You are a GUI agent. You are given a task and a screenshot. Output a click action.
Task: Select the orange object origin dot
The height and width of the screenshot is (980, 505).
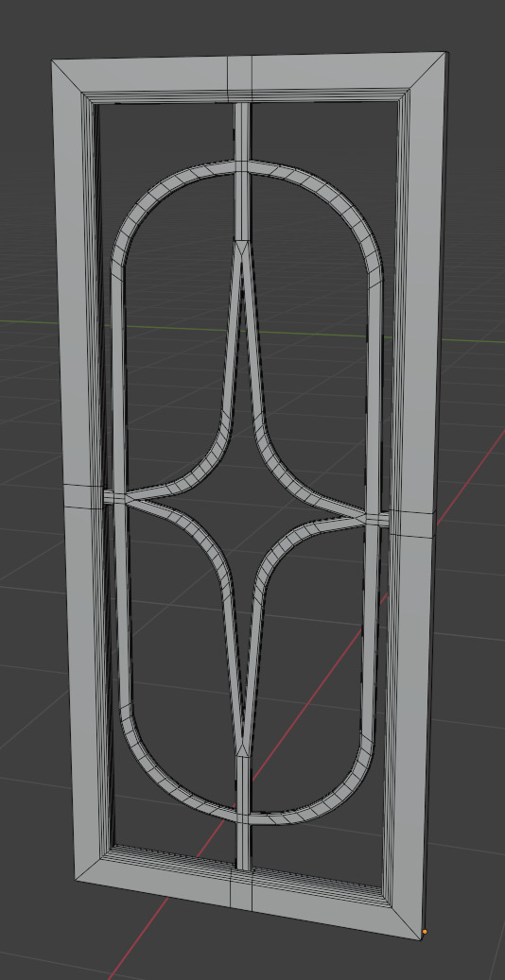425,932
